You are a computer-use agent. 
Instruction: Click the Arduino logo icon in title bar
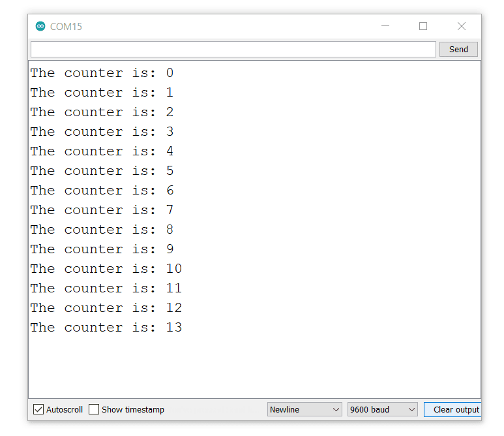(x=40, y=26)
